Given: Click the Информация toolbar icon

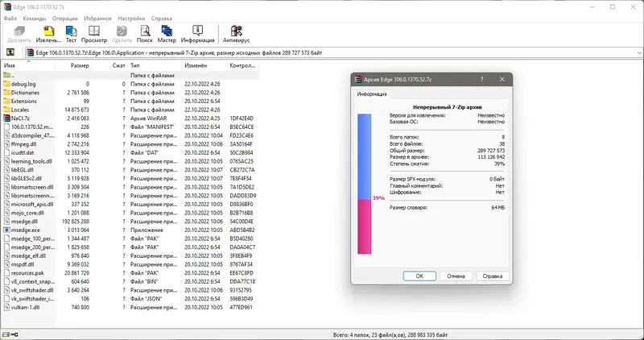Looking at the screenshot, I should coord(197,31).
